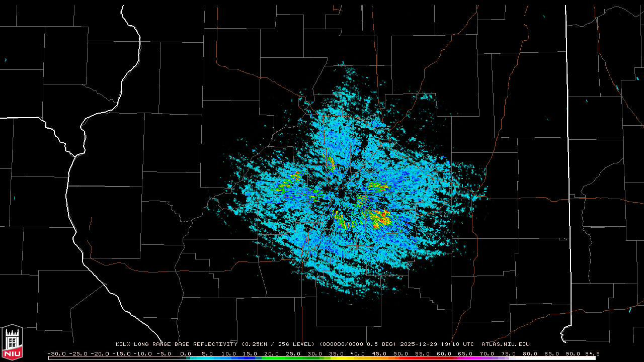Click the yellow 40.0 segment of color scale
This screenshot has width=644, height=362.
click(358, 358)
